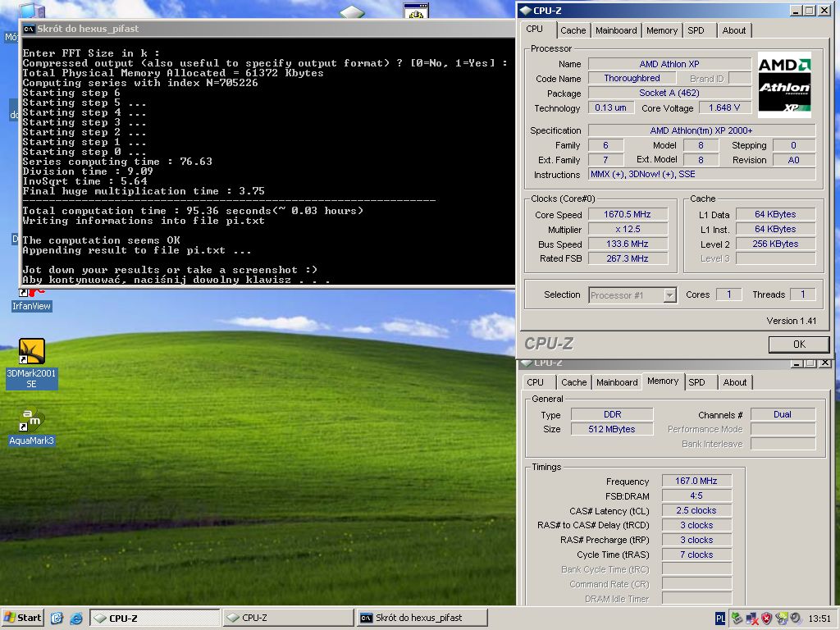Click the 'Version 1.41' label in CPU-Z
840x630 pixels.
[792, 321]
